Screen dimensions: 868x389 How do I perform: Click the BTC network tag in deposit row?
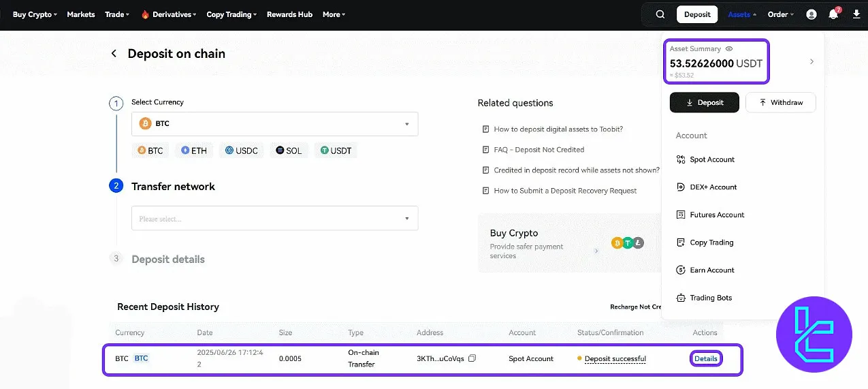(x=141, y=358)
